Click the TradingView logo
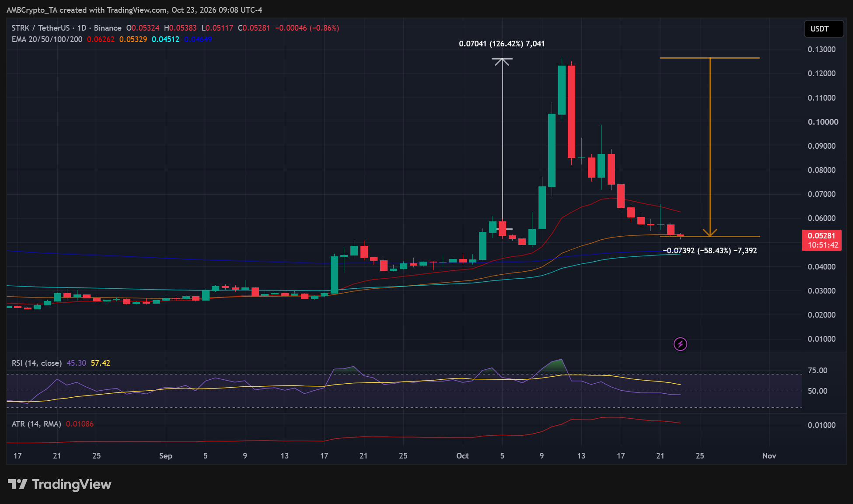This screenshot has height=504, width=853. click(x=59, y=484)
